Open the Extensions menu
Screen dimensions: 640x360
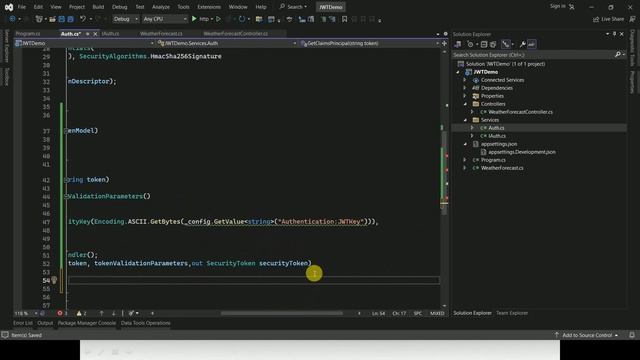pyautogui.click(x=209, y=7)
